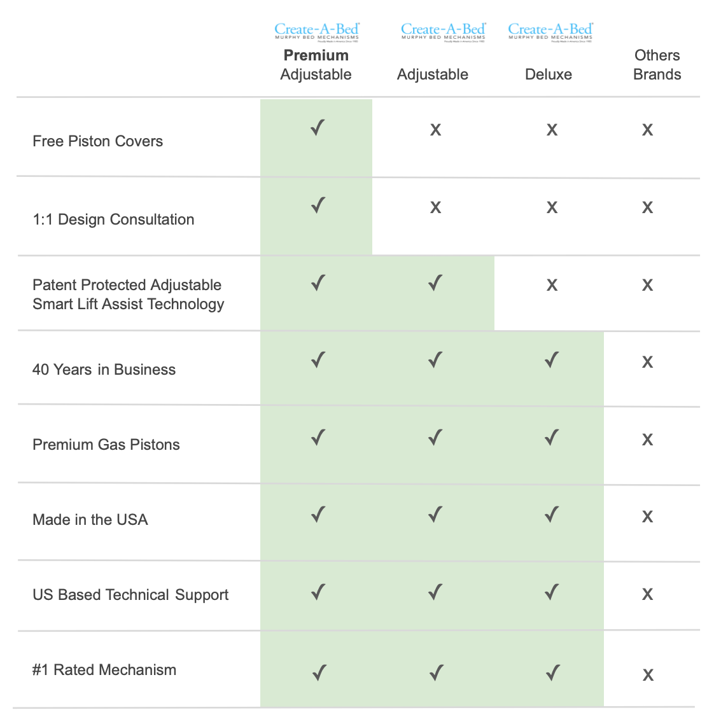728x724 pixels.
Task: Click the Patent Protected Adjustable Smart Lift label
Action: point(128,295)
